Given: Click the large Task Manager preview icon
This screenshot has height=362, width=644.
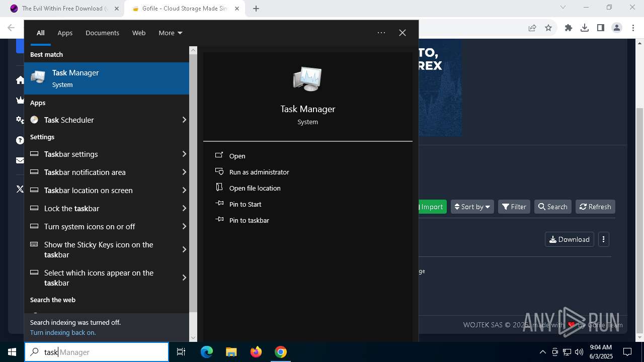Looking at the screenshot, I should click(x=307, y=79).
